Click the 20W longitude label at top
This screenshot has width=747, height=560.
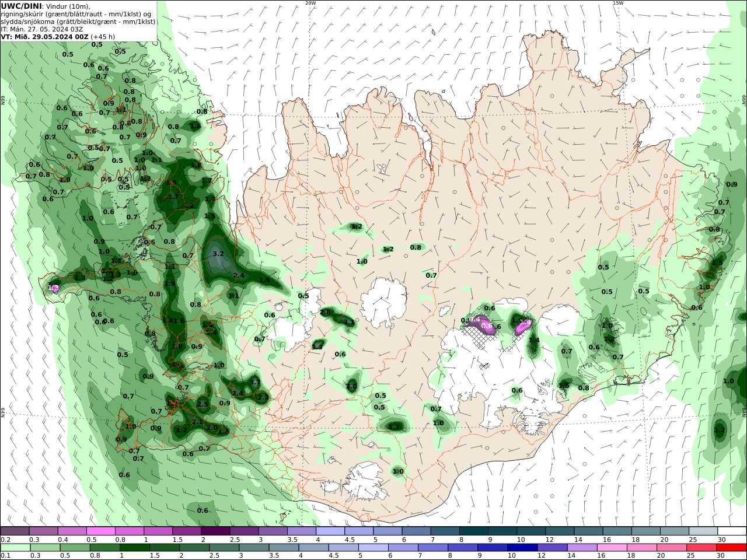pyautogui.click(x=310, y=3)
